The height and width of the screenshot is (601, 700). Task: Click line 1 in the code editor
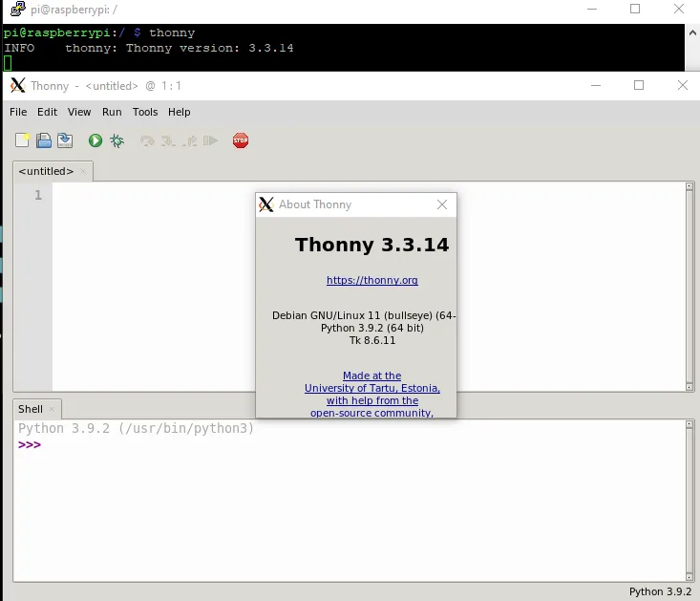(369, 195)
